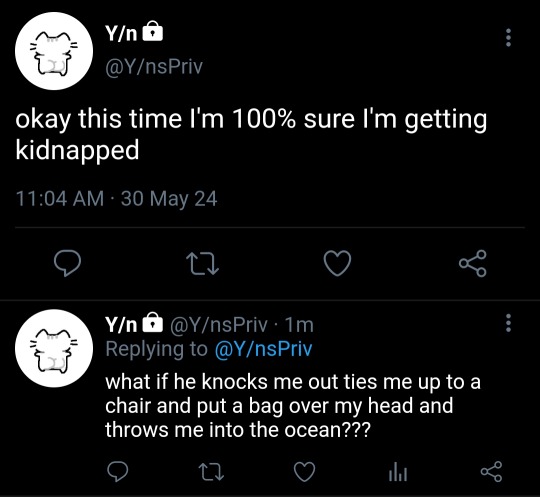
Task: Open more options menu on reply tweet
Action: (508, 323)
